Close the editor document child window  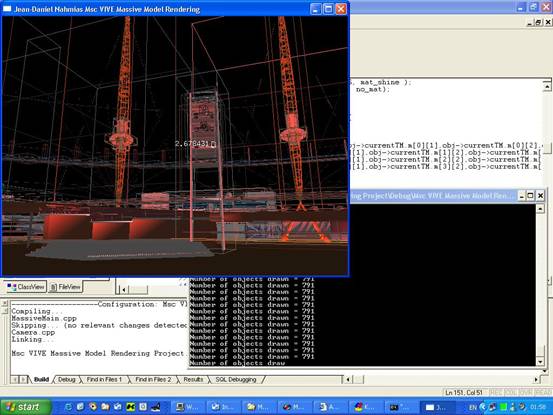(548, 23)
